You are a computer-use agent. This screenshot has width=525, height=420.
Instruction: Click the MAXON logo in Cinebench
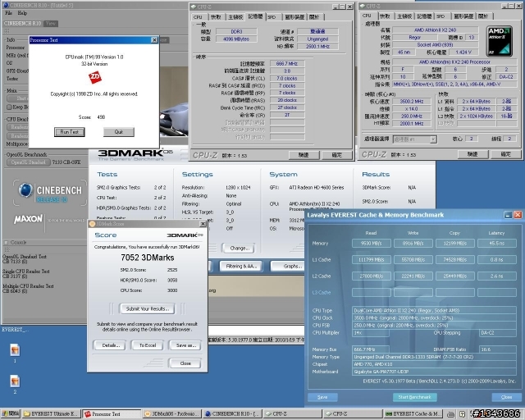[x=28, y=219]
